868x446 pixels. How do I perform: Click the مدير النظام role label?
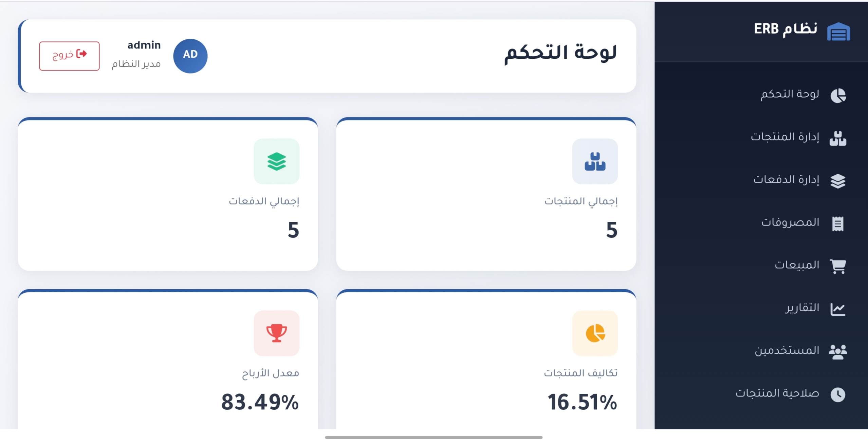coord(136,65)
